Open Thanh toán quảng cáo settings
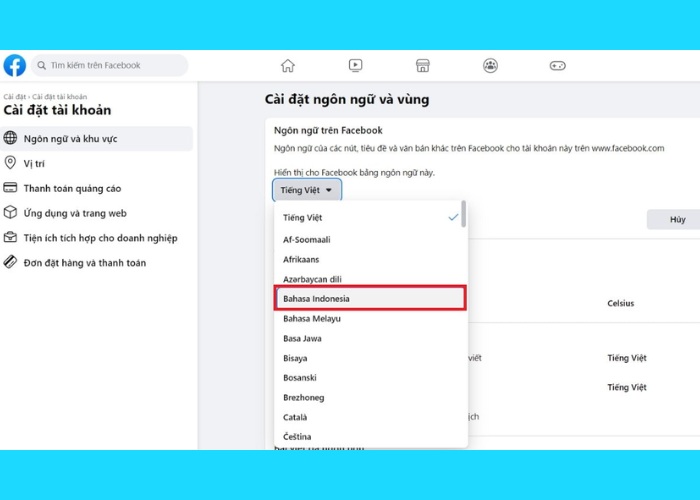Viewport: 700px width, 500px height. [72, 188]
